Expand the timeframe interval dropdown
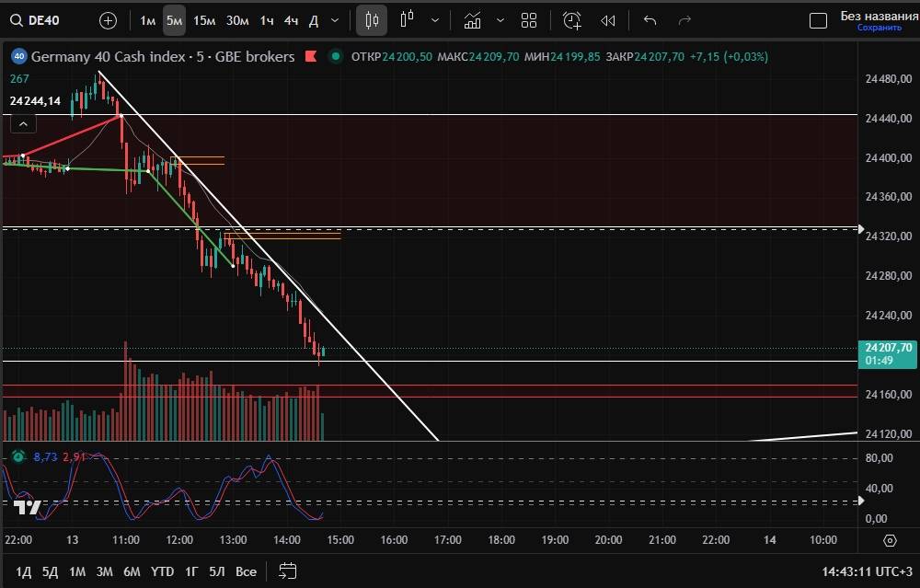 (x=334, y=20)
